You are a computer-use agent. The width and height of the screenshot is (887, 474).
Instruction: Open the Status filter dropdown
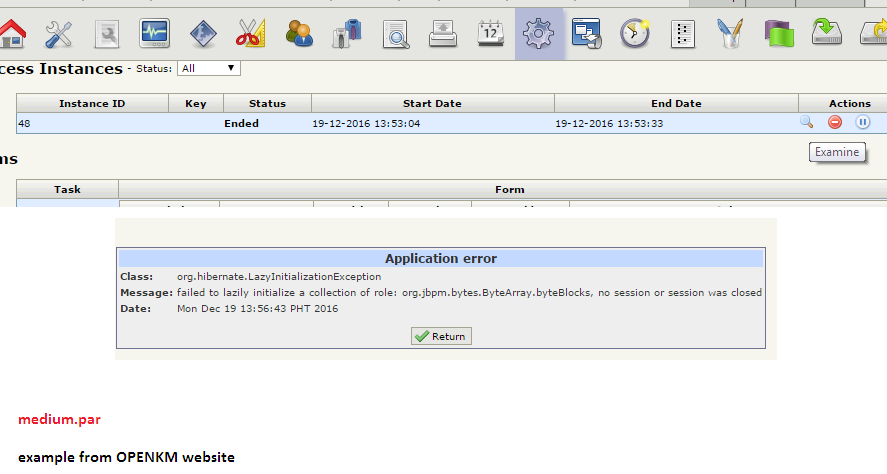click(x=208, y=68)
